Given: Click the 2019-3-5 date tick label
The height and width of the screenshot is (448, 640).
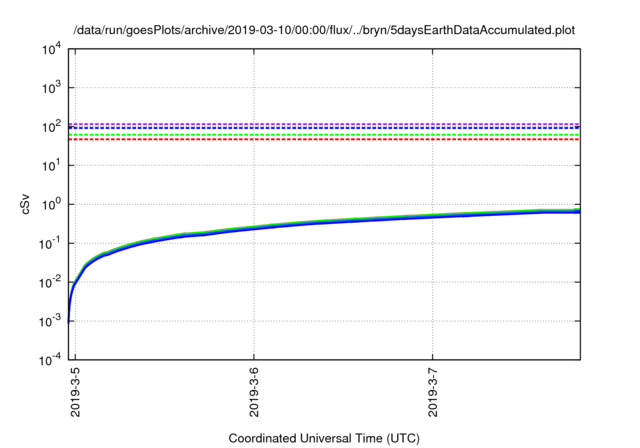Looking at the screenshot, I should click(x=76, y=392).
